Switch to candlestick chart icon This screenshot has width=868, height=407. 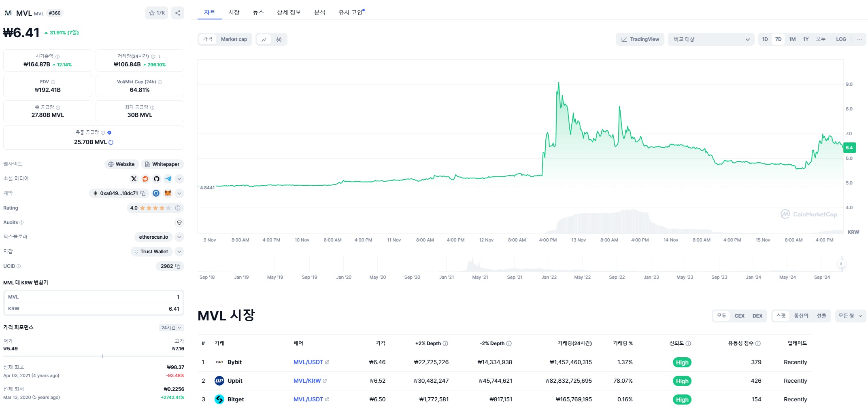click(279, 39)
